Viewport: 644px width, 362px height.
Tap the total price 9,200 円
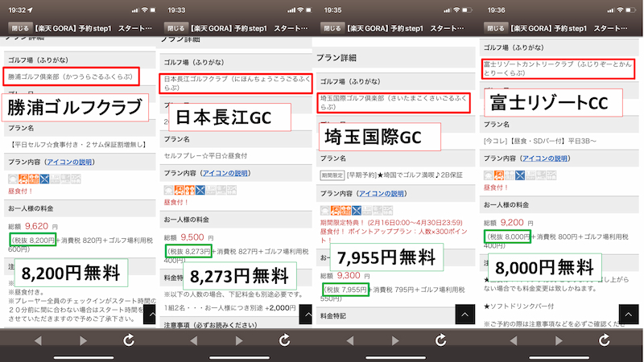tap(509, 223)
